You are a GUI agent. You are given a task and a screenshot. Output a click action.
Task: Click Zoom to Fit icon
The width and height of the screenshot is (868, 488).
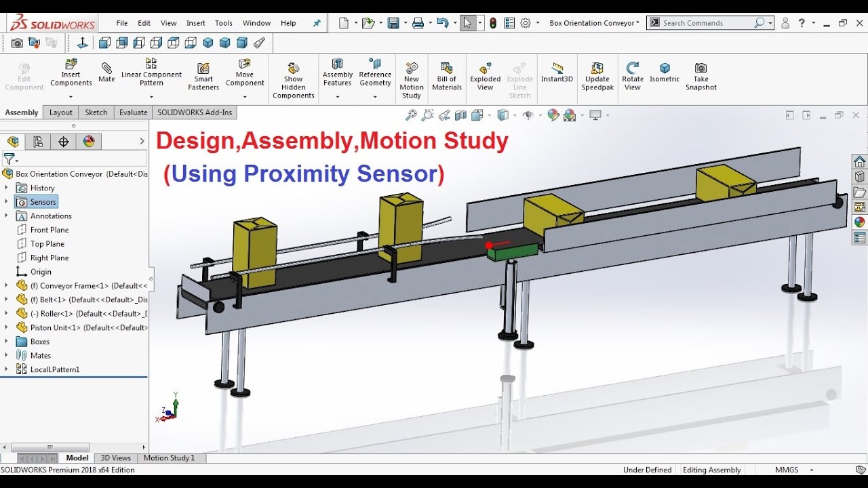pos(410,115)
